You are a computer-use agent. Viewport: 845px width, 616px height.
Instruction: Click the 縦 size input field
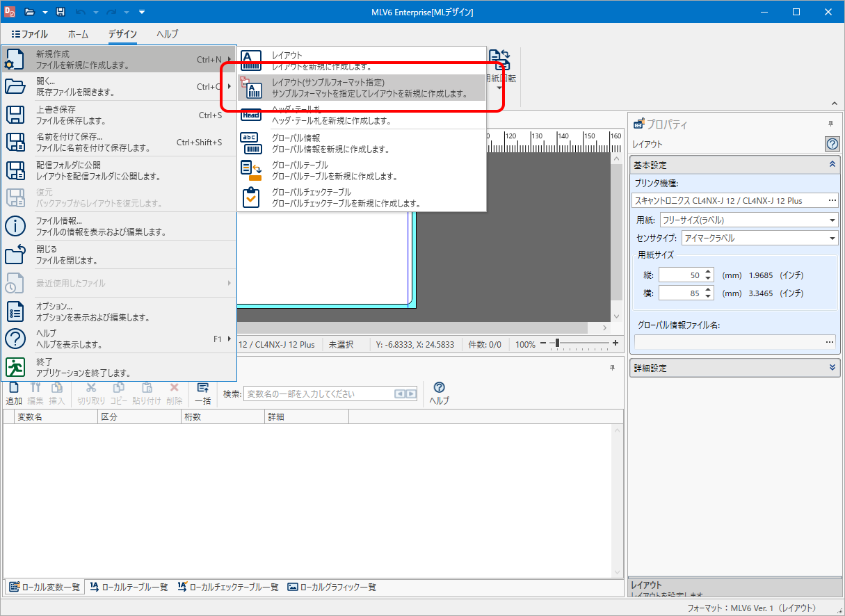coord(680,275)
